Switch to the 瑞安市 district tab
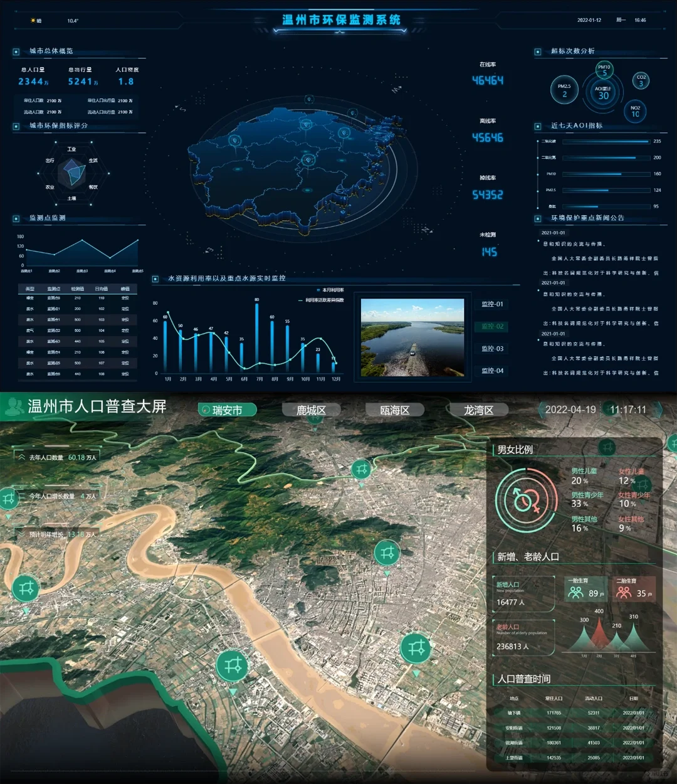 click(227, 410)
